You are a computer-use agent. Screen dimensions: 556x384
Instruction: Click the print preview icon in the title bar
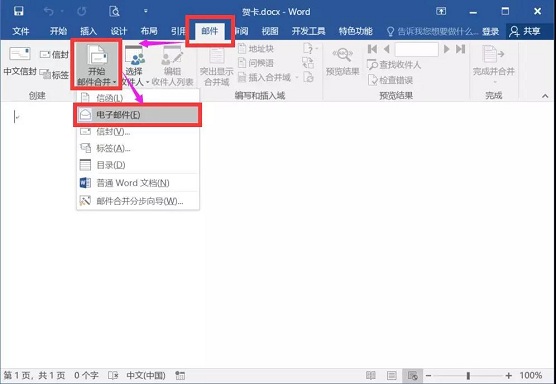coord(115,11)
